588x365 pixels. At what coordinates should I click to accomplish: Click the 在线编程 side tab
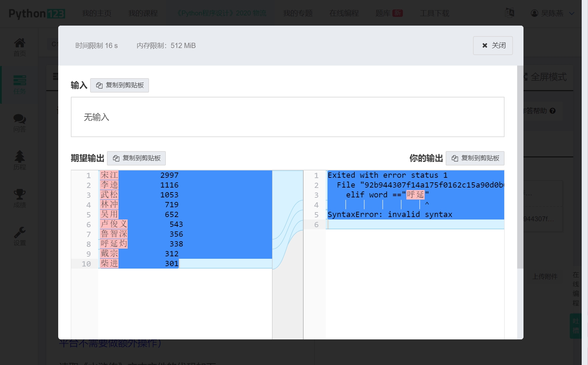[x=576, y=289]
